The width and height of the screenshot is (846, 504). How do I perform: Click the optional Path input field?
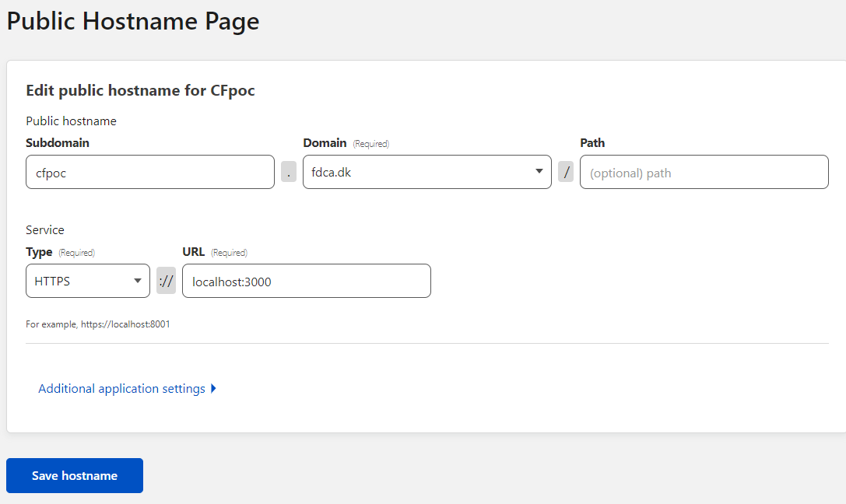(x=704, y=172)
